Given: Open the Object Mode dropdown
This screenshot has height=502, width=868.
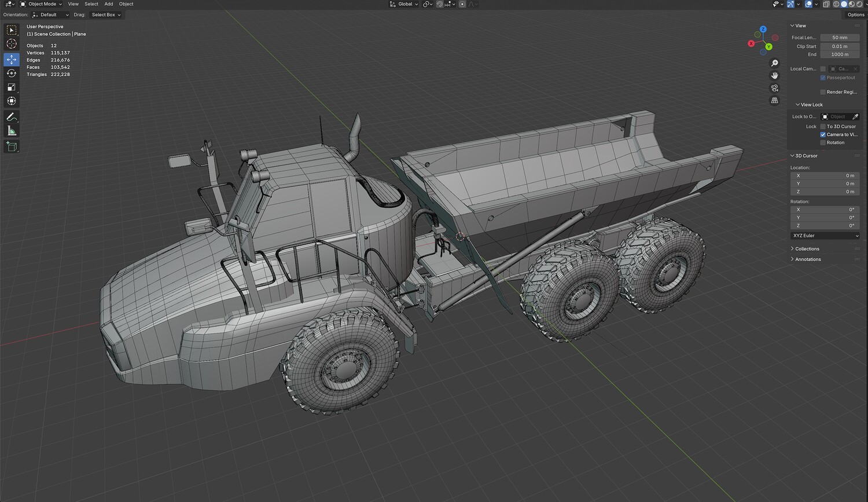Looking at the screenshot, I should (x=41, y=4).
